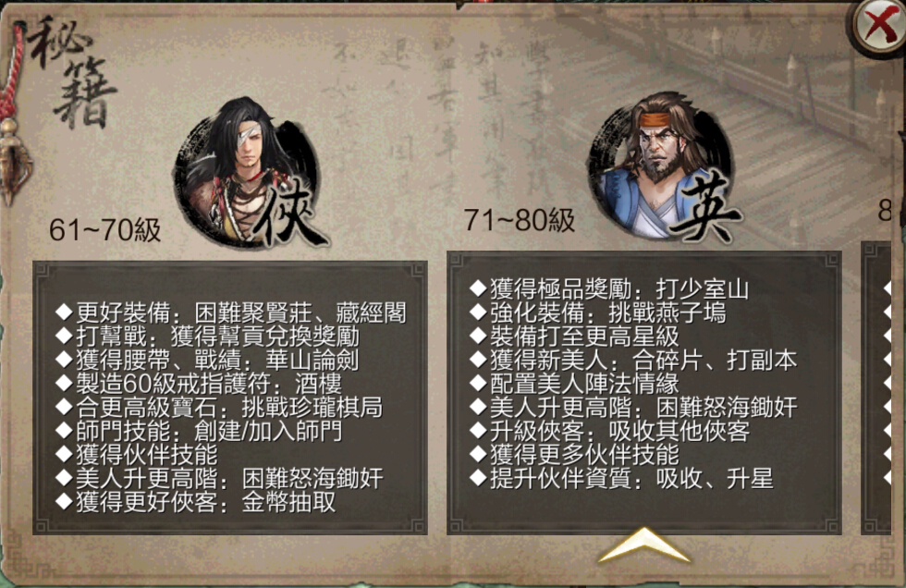906x588 pixels.
Task: Select 製造60級戒指護符：酒樓 entry
Action: click(x=199, y=384)
